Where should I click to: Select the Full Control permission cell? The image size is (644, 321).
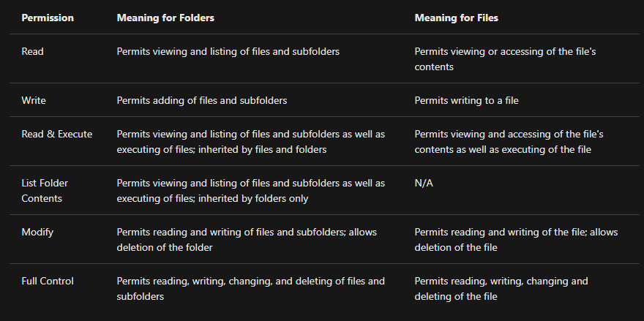coord(48,281)
